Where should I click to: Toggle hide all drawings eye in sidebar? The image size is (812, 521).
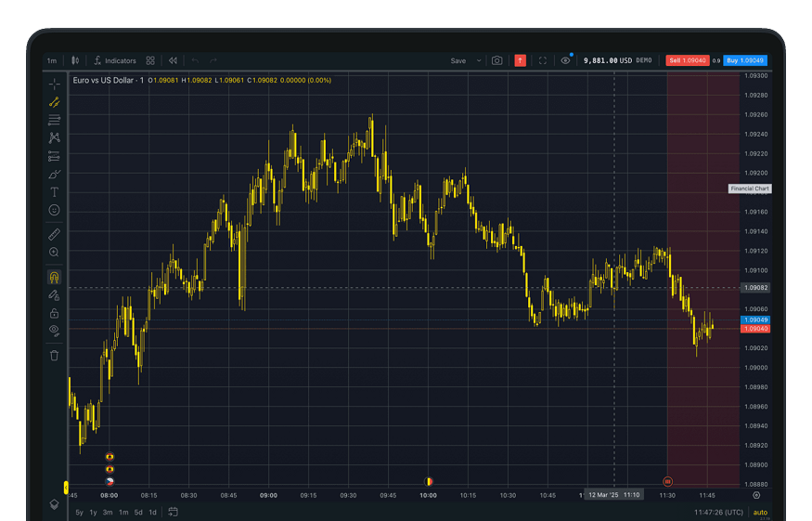(x=55, y=331)
